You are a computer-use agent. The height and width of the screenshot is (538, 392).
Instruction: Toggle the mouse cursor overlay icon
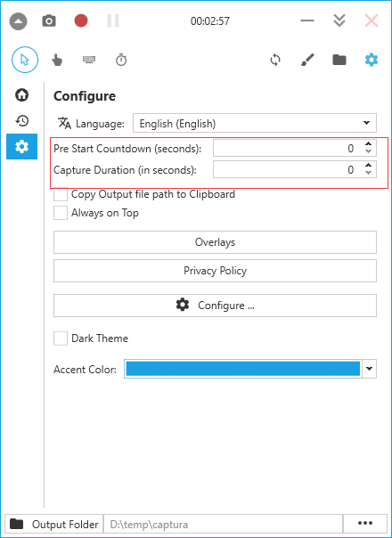point(25,60)
